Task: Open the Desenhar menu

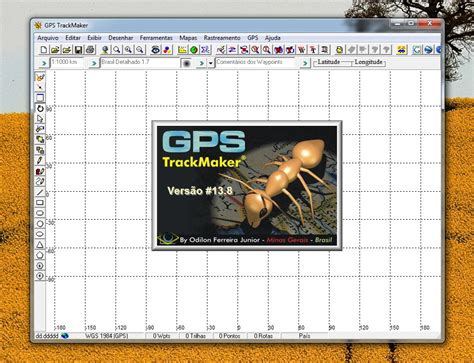Action: 121,38
